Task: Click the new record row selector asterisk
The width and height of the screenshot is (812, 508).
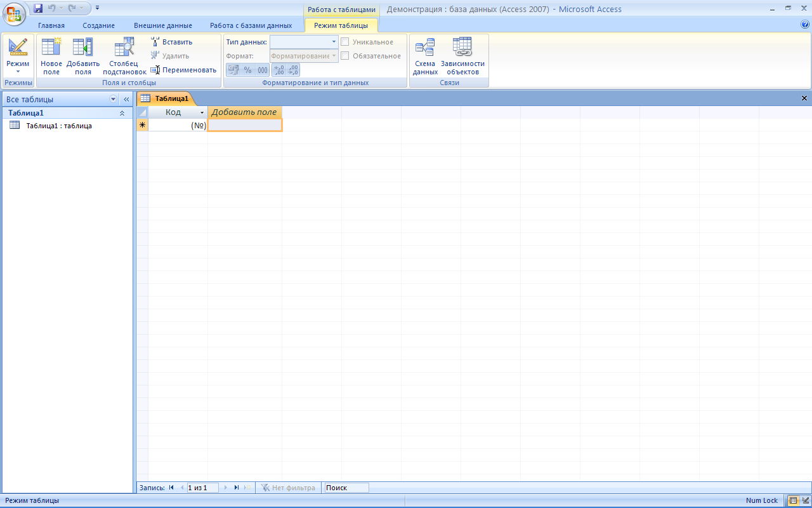Action: 142,125
